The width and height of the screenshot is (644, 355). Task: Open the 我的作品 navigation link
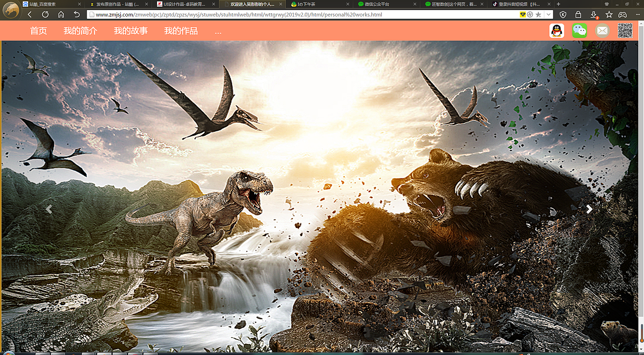click(181, 31)
